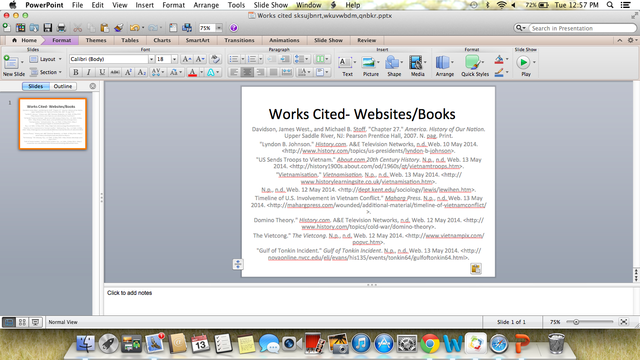The height and width of the screenshot is (360, 640).
Task: Collapse the ribbon with the chevron
Action: pyautogui.click(x=620, y=40)
